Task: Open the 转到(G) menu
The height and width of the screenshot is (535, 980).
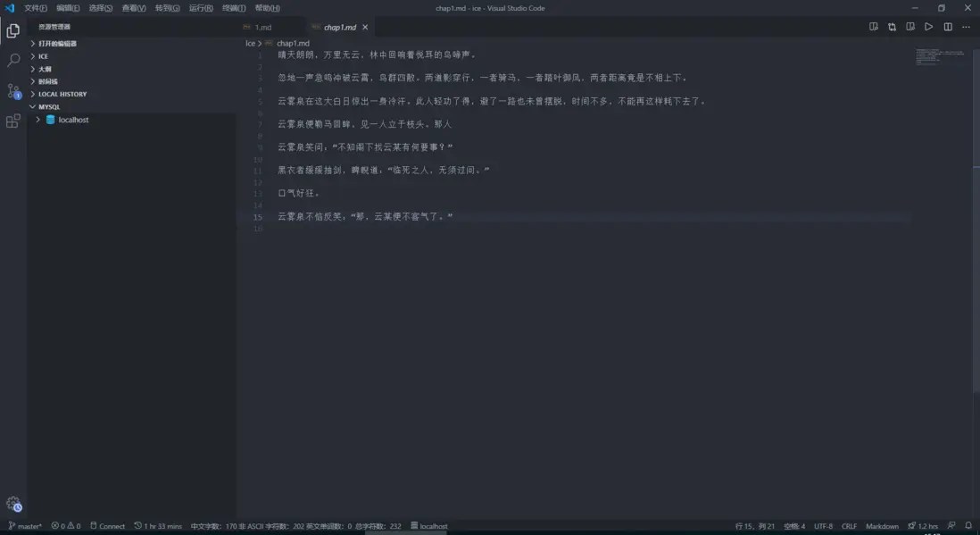Action: coord(168,8)
